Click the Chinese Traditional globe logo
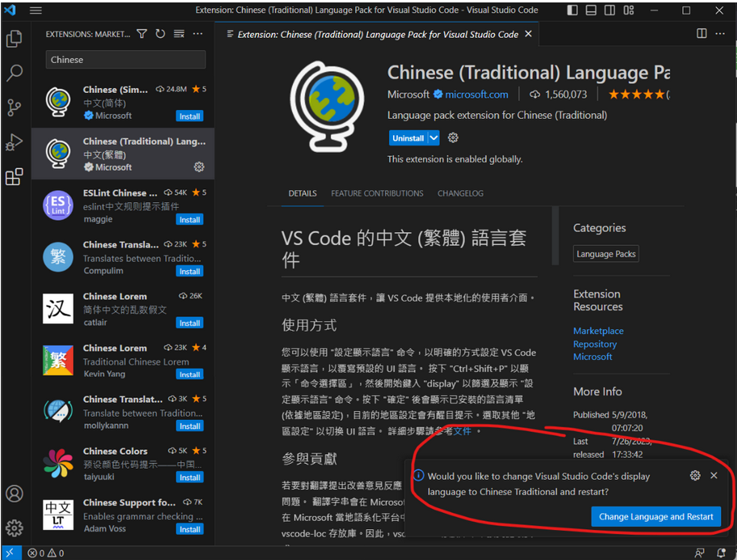Image resolution: width=737 pixels, height=560 pixels. [327, 106]
